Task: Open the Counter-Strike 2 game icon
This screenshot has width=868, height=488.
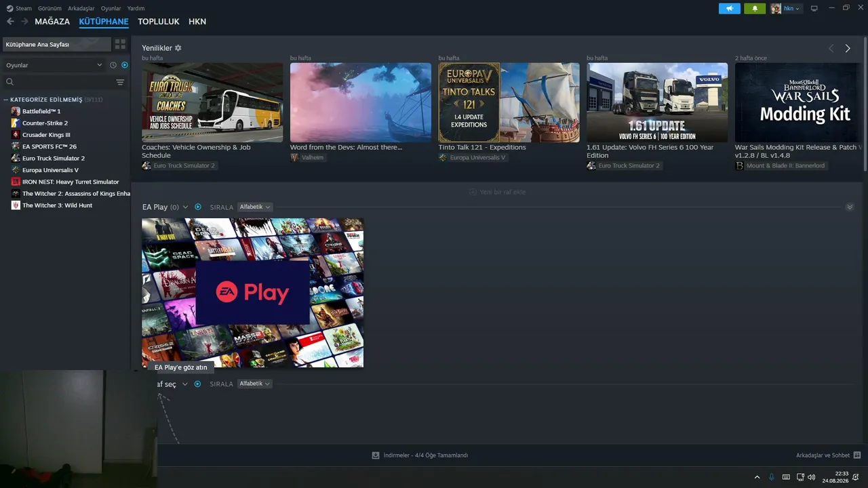Action: (x=16, y=123)
